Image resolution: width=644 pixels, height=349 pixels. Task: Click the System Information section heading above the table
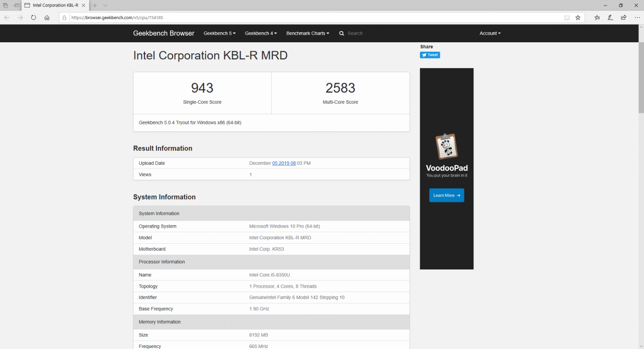click(x=165, y=197)
